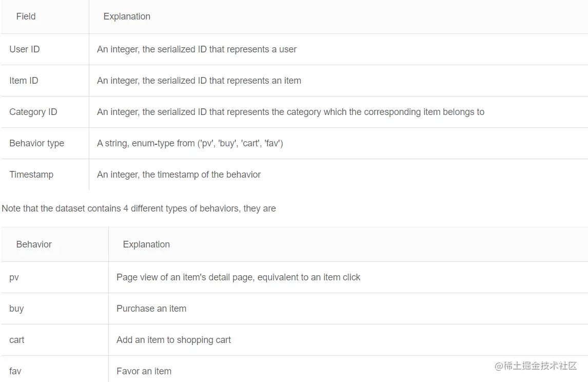Click the explanation text mentioning "represents an item"
The image size is (588, 382).
[x=199, y=81]
